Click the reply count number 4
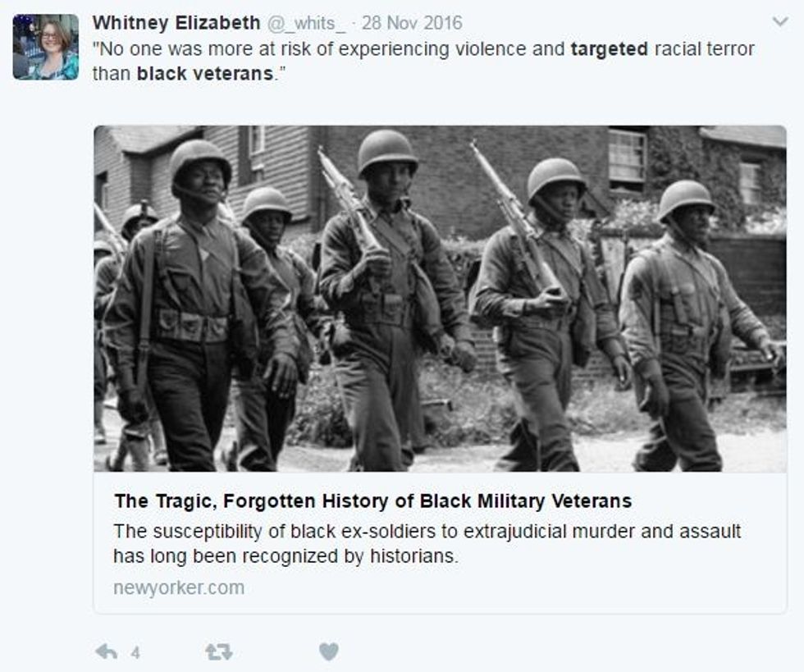Screen dimensions: 804x672 pyautogui.click(x=135, y=652)
